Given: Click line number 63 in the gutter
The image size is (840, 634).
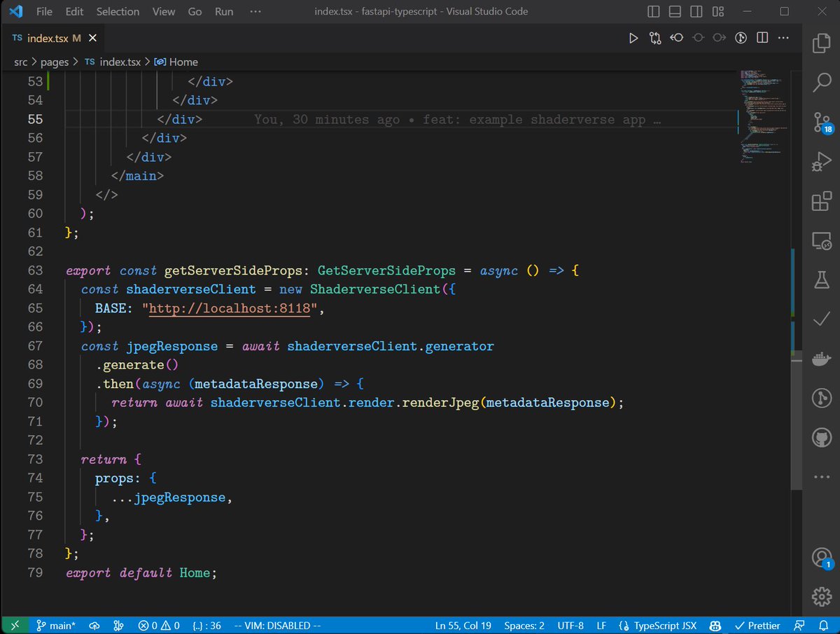Looking at the screenshot, I should coord(35,270).
